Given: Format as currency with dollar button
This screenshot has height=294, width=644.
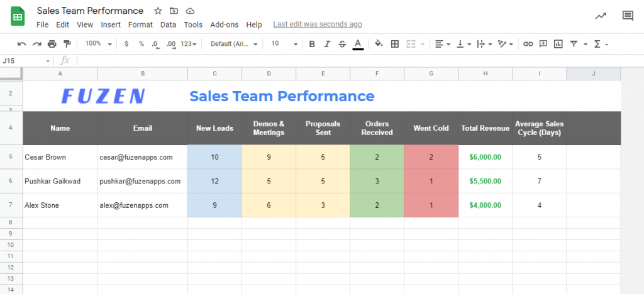Looking at the screenshot, I should point(126,44).
